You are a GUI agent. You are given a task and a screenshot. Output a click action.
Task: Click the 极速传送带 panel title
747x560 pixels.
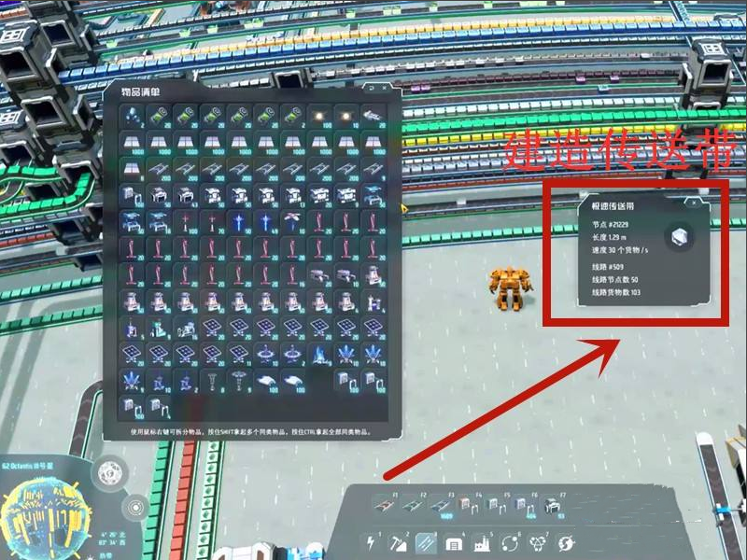coord(613,206)
